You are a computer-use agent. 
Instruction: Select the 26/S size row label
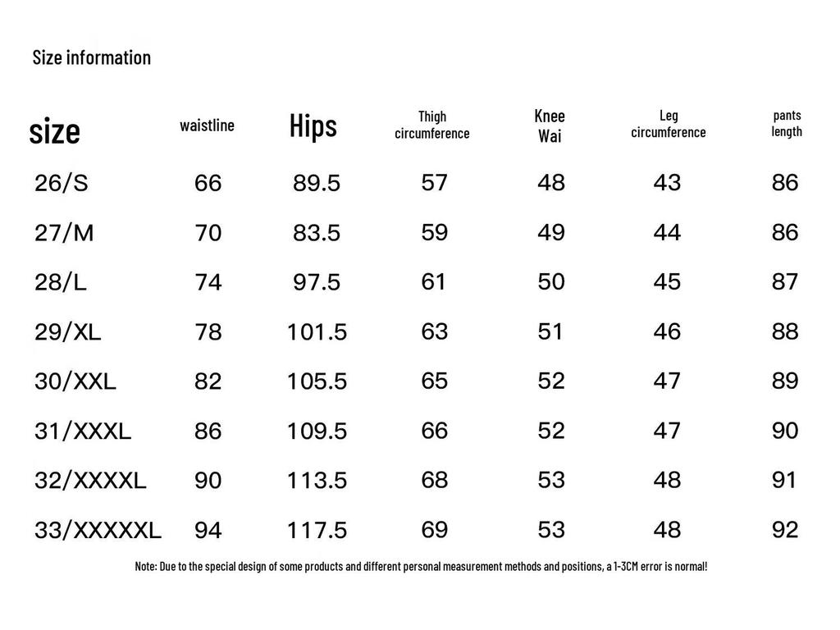point(62,183)
